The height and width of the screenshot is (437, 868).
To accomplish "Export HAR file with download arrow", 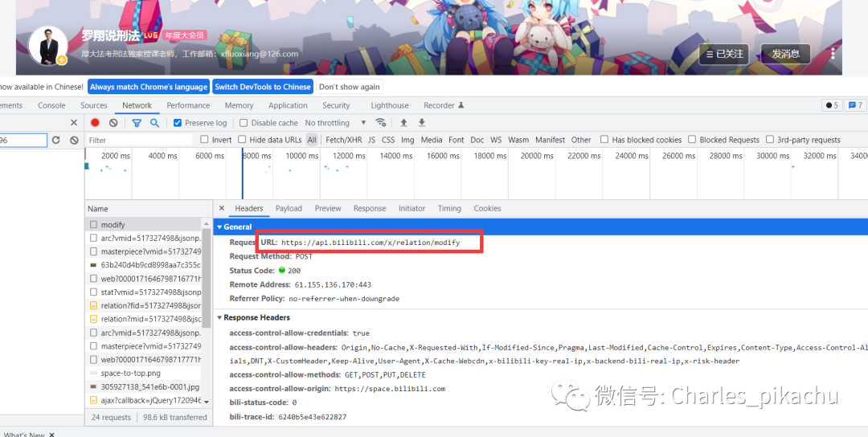I will click(x=422, y=123).
